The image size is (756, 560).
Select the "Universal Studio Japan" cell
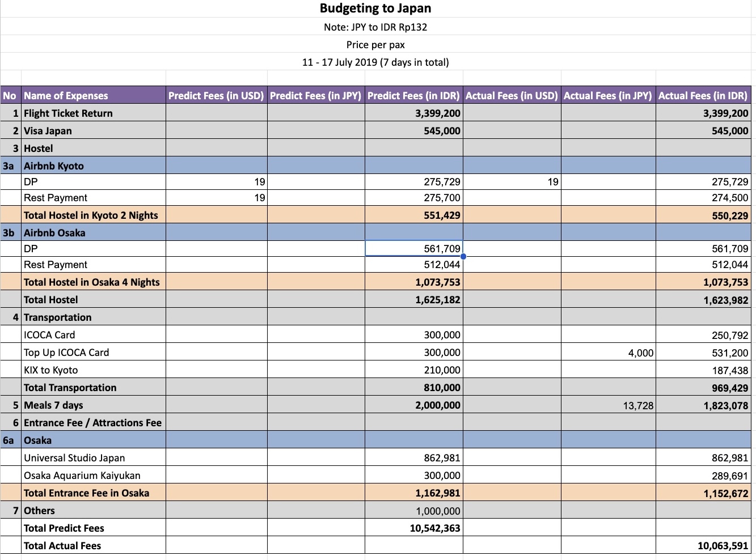pyautogui.click(x=94, y=458)
